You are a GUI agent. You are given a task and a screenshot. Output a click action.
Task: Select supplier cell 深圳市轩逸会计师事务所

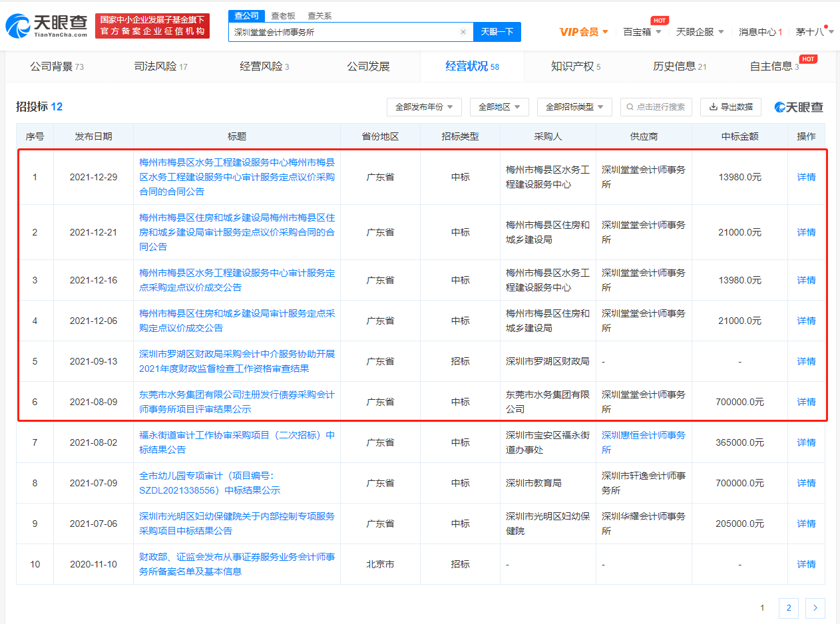pyautogui.click(x=644, y=483)
